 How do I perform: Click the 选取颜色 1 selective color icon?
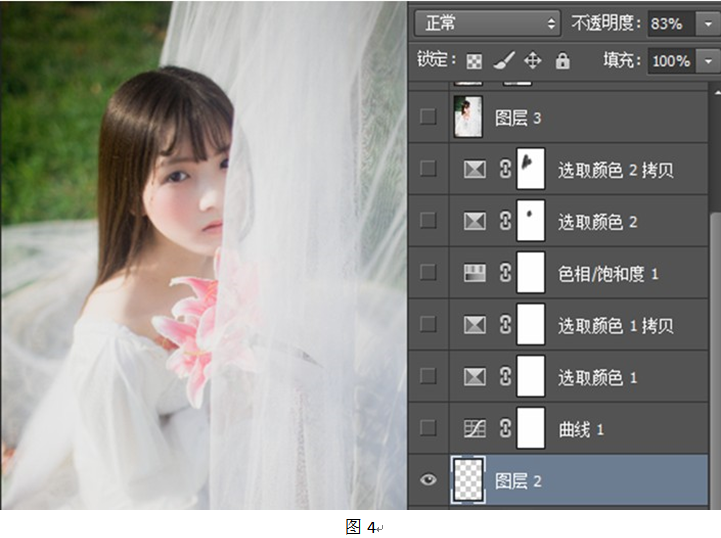coord(475,377)
